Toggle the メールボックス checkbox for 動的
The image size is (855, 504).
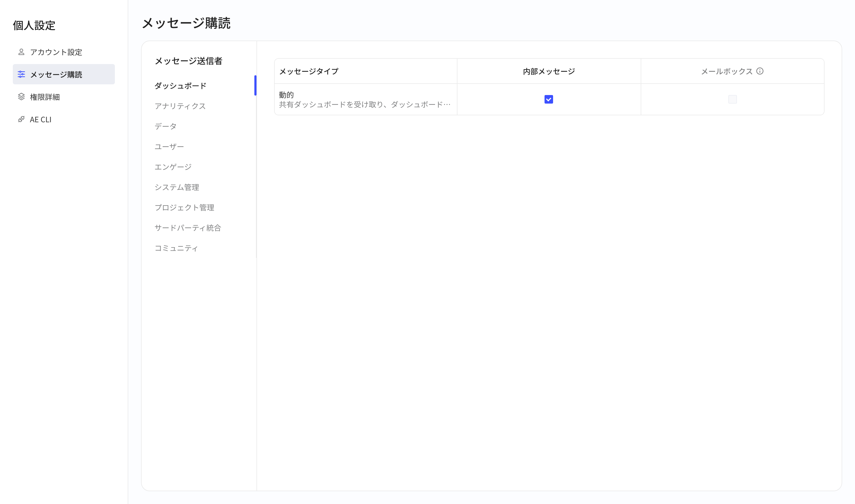coord(732,99)
